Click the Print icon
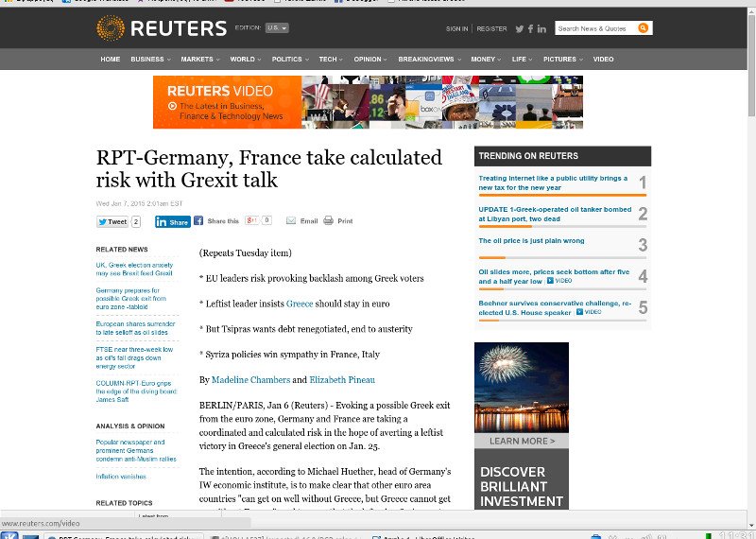Viewport: 756px width, 539px height. (x=328, y=220)
